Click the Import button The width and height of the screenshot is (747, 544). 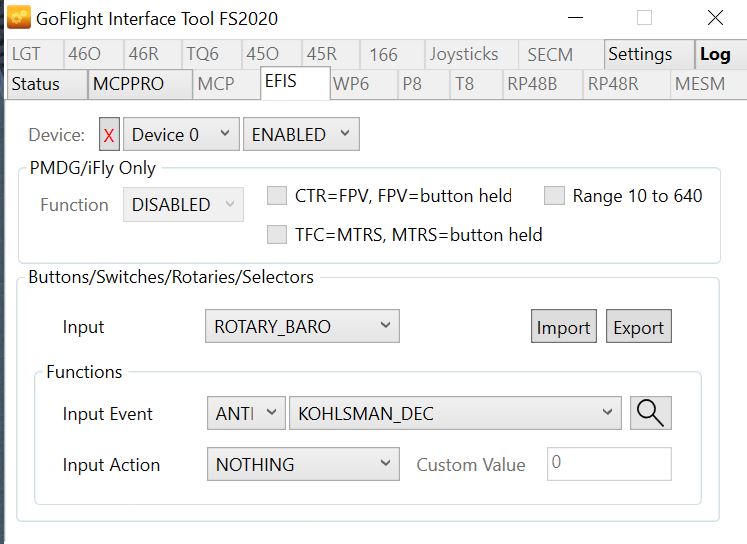pyautogui.click(x=563, y=327)
